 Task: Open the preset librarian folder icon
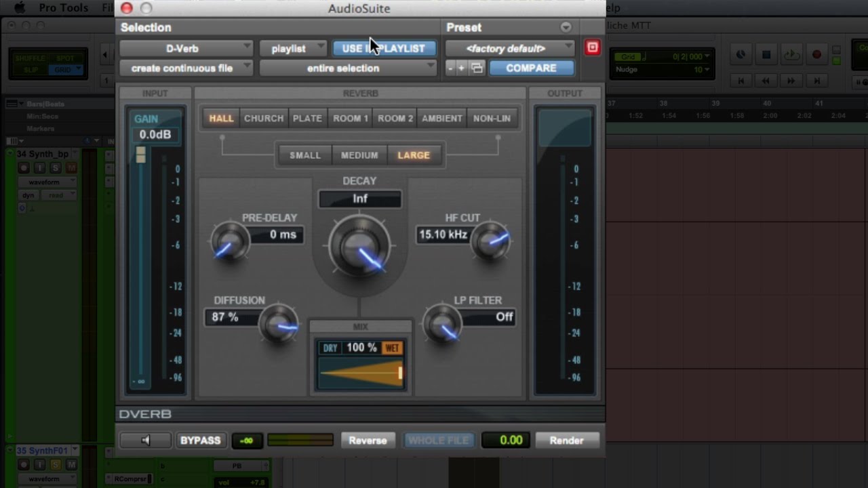477,68
